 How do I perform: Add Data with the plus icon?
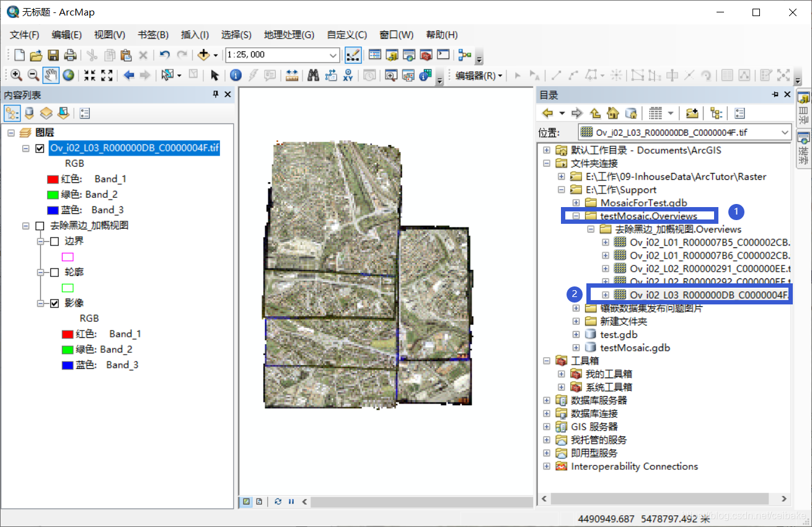pos(203,55)
